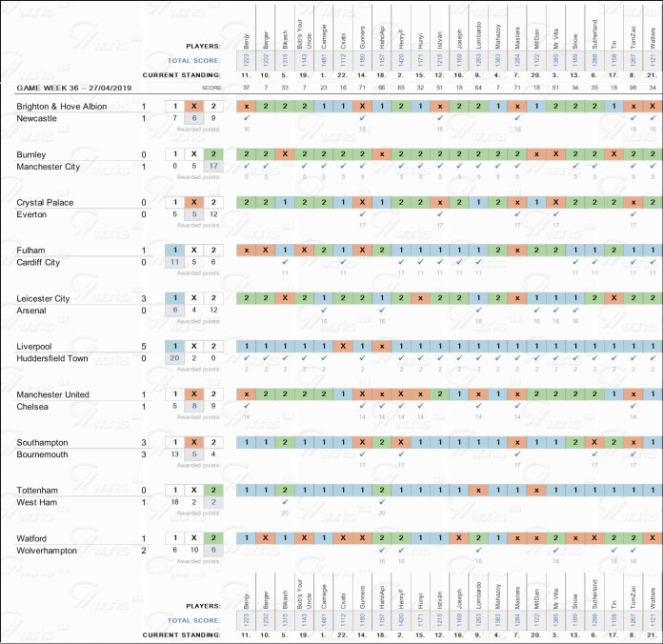Image resolution: width=663 pixels, height=644 pixels.
Task: Click Bikesh's green 2 prediction for Southampton
Action: [x=286, y=442]
